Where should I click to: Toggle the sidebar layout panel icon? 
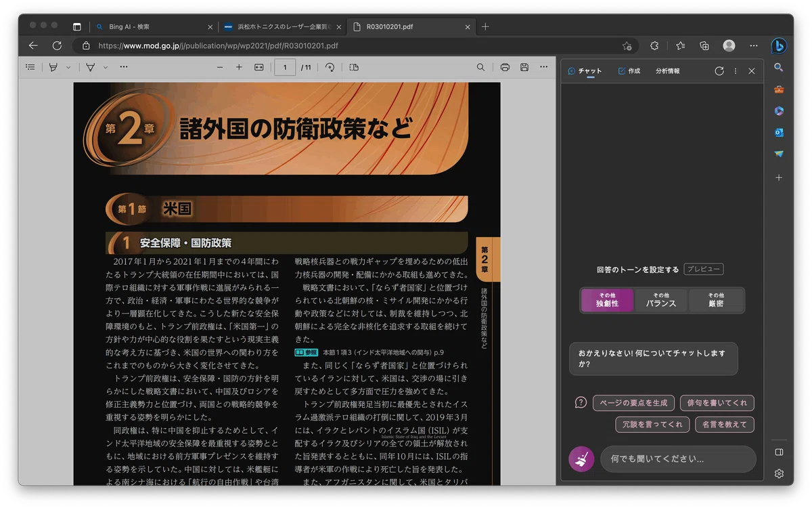(x=779, y=452)
